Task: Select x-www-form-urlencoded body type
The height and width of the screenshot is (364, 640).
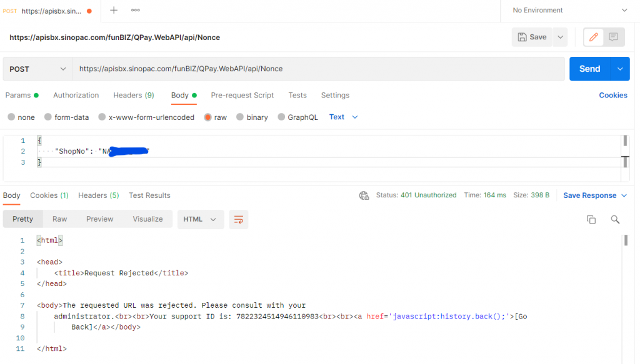Action: click(102, 117)
